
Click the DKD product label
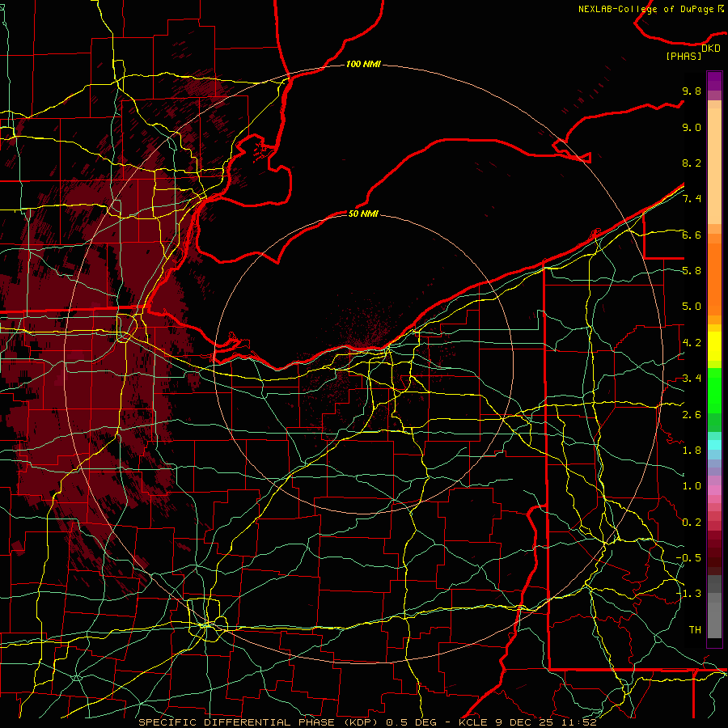pyautogui.click(x=711, y=49)
